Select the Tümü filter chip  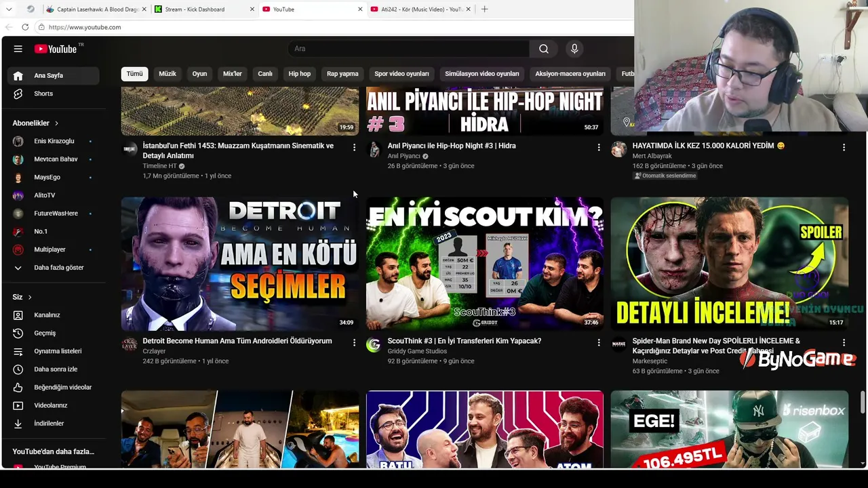(x=135, y=74)
